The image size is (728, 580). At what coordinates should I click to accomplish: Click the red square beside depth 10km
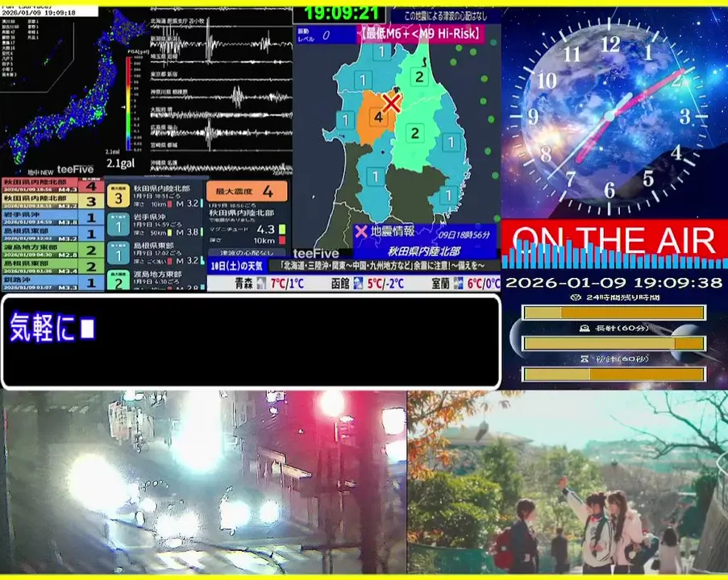click(x=282, y=240)
